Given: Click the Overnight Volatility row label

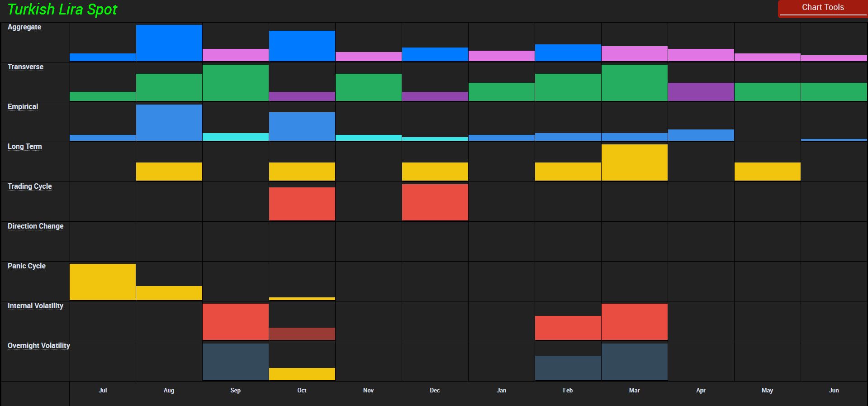Looking at the screenshot, I should coord(38,346).
